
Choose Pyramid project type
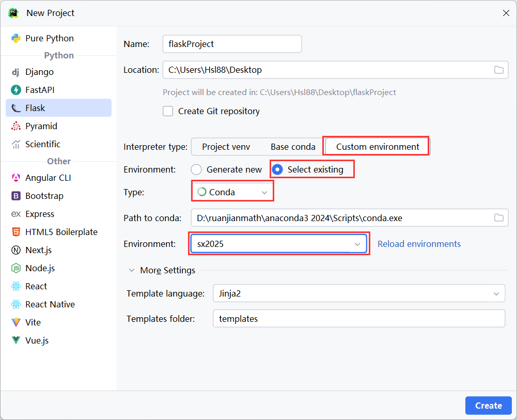tap(59, 126)
